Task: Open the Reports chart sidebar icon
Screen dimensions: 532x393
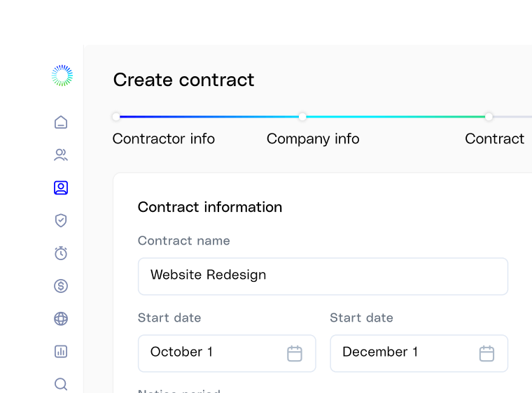Action: click(x=61, y=351)
